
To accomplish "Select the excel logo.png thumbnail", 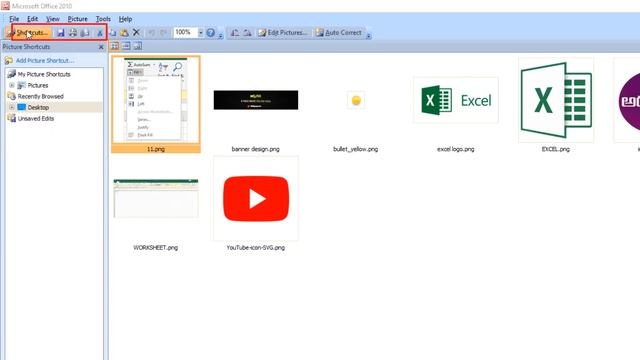I will pos(456,100).
